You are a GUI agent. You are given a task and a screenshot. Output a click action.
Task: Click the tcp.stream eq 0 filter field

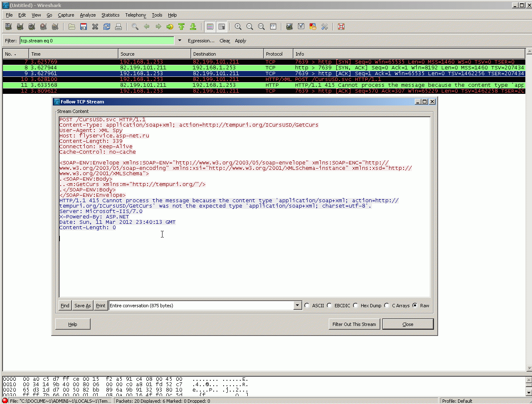(x=97, y=41)
